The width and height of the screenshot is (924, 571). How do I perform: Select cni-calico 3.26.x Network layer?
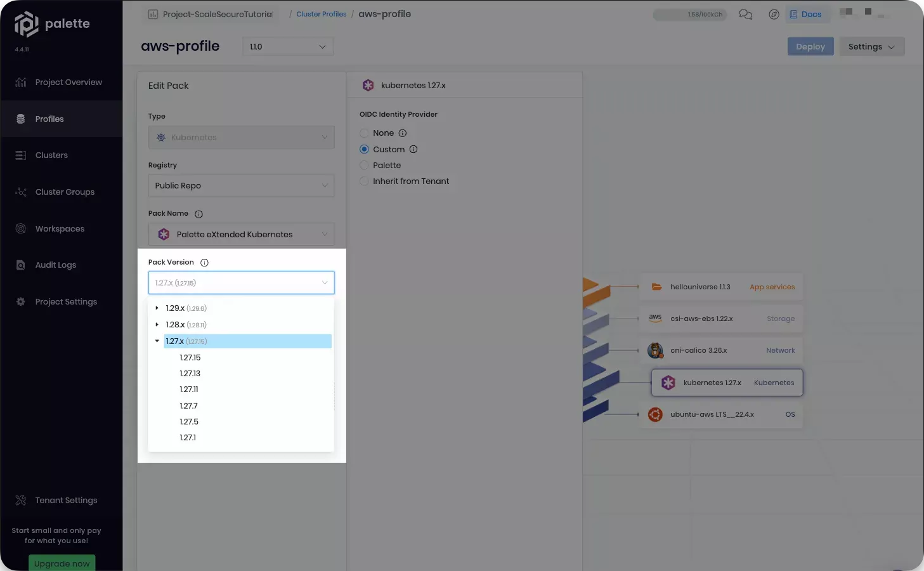click(722, 351)
